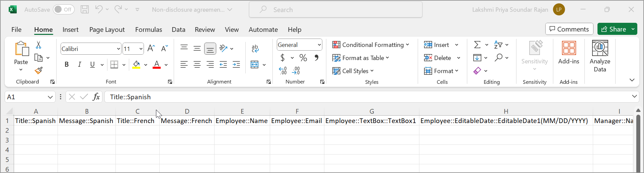Select cell Employee::Email in row 1
Screen dimensions: 644x173
(297, 121)
